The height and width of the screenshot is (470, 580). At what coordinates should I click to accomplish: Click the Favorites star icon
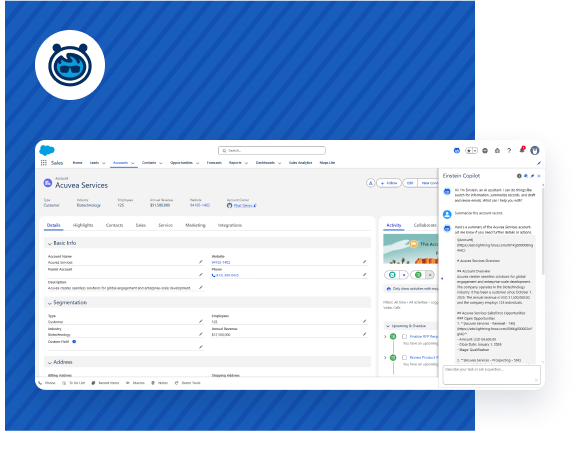coord(469,151)
